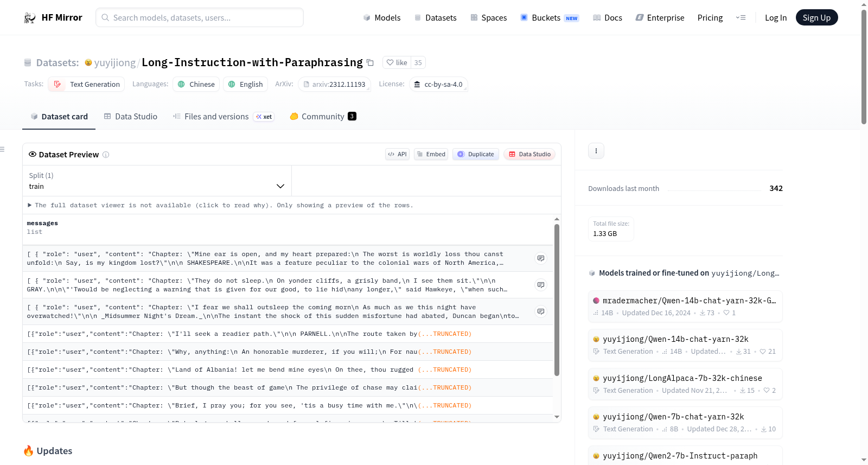Viewport: 868px width, 465px height.
Task: Click the messages column header
Action: pyautogui.click(x=42, y=224)
